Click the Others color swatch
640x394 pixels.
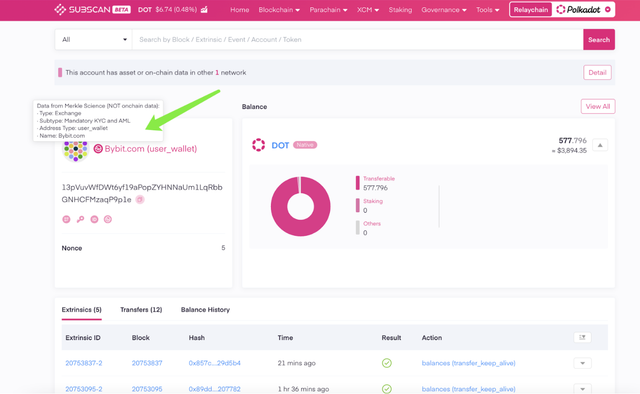point(358,228)
